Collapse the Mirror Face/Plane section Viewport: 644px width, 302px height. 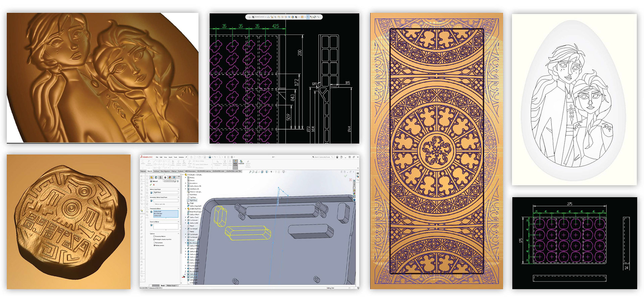coord(178,189)
